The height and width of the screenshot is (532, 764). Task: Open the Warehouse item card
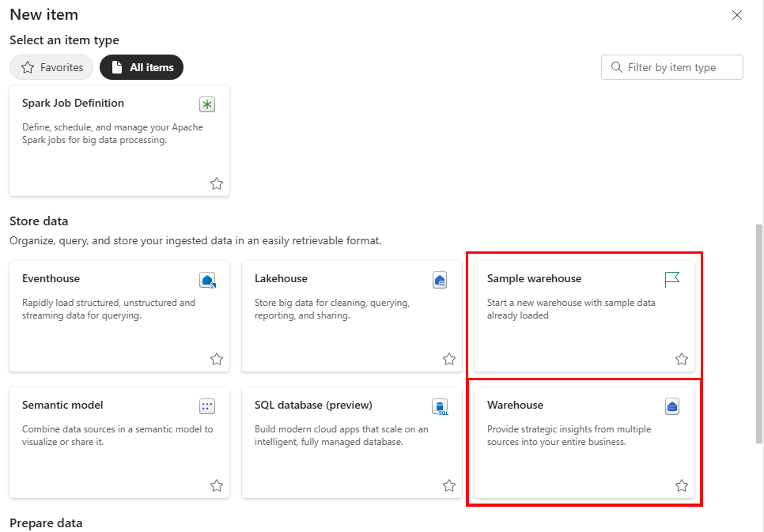point(584,443)
